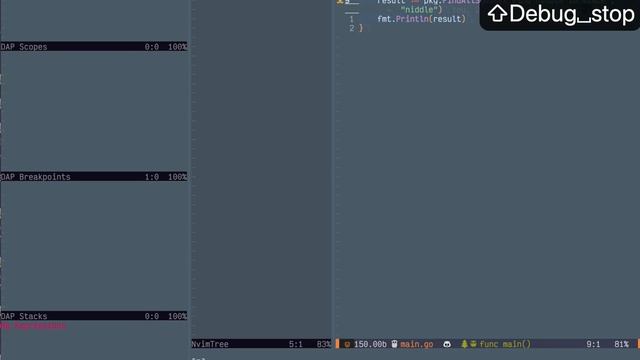Click the 81% scroll percentage indicator
The image size is (640, 360).
[x=622, y=344]
